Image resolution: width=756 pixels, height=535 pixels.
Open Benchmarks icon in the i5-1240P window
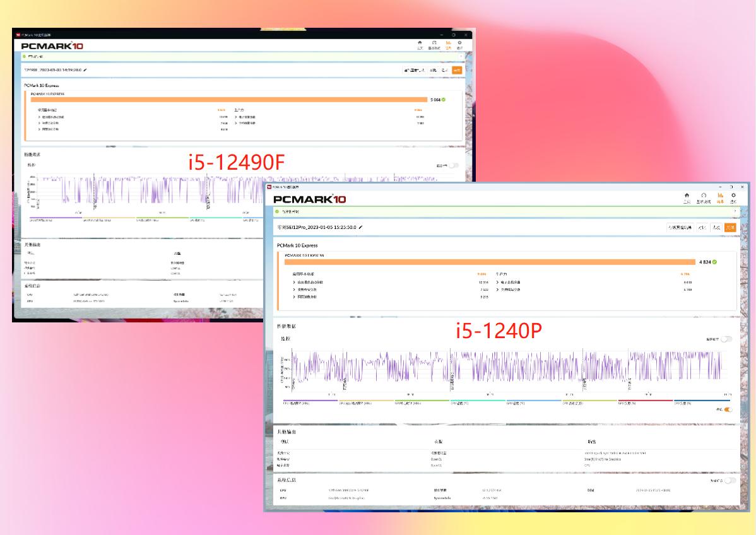point(704,198)
